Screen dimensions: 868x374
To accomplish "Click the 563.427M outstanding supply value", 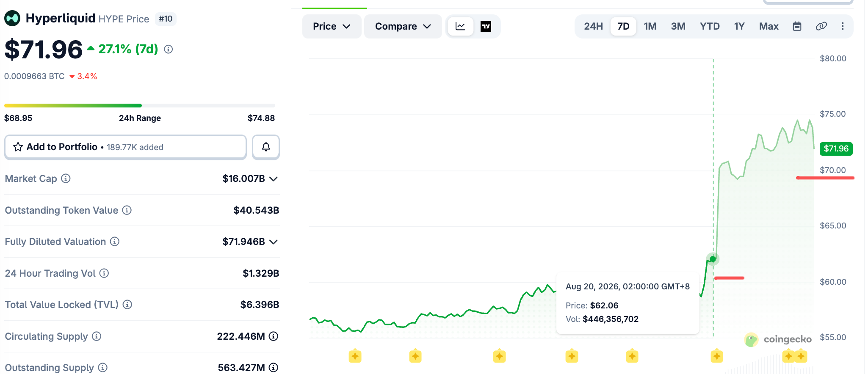I will point(241,368).
